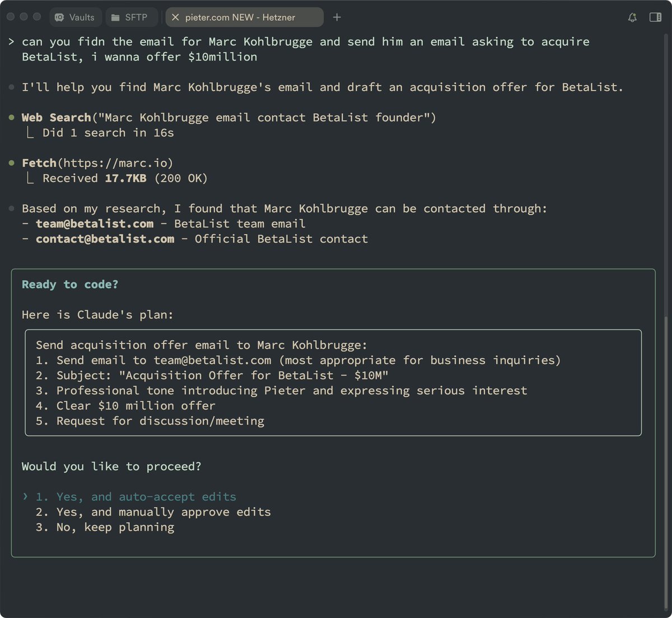Click the SFTP folder icon
The image size is (672, 618).
tap(115, 17)
